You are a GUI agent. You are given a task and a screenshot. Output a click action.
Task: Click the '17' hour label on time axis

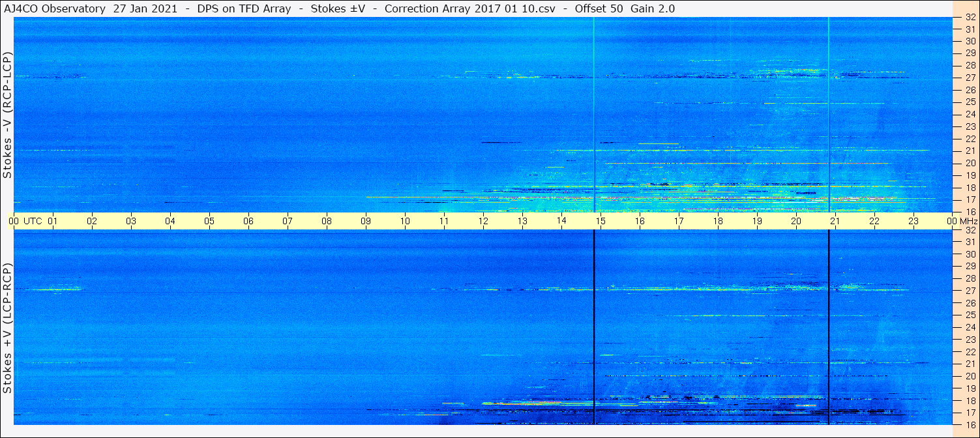pos(679,221)
